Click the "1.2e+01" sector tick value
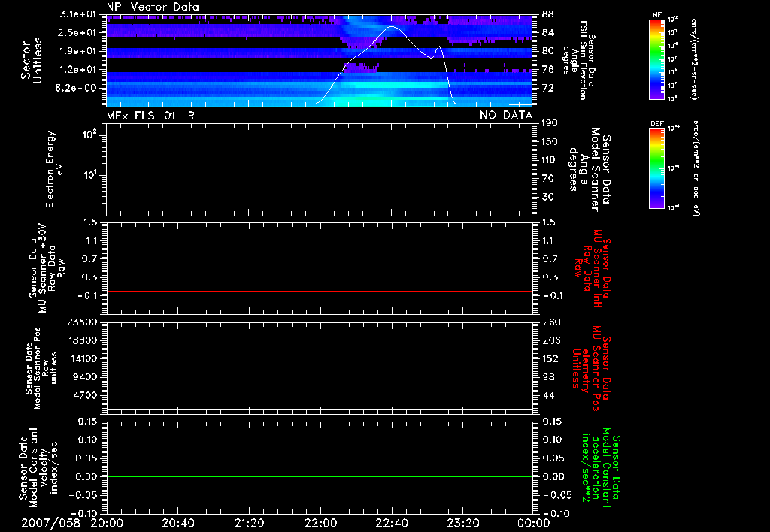The image size is (770, 532). 78,70
